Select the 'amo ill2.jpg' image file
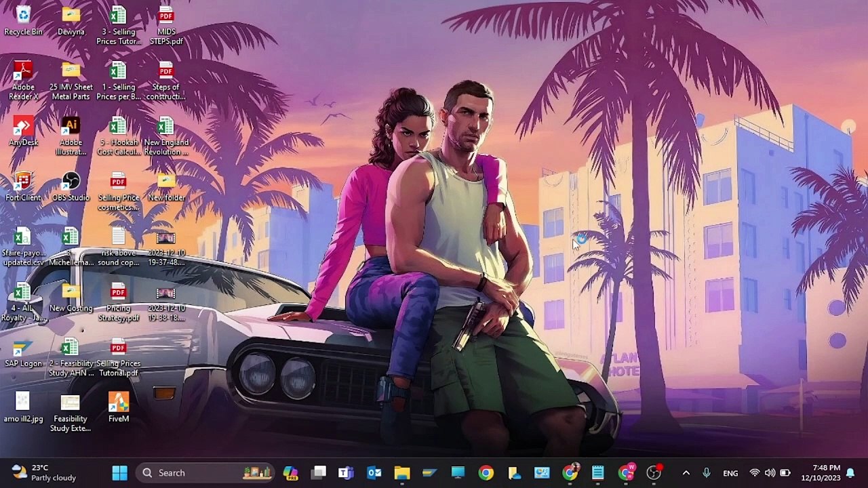The height and width of the screenshot is (488, 868). click(x=23, y=408)
